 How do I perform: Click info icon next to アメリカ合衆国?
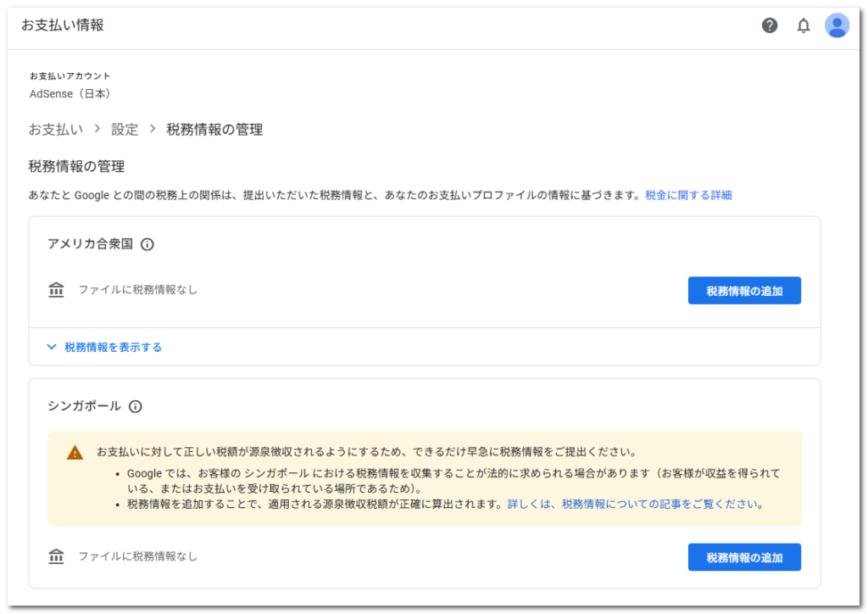[147, 244]
